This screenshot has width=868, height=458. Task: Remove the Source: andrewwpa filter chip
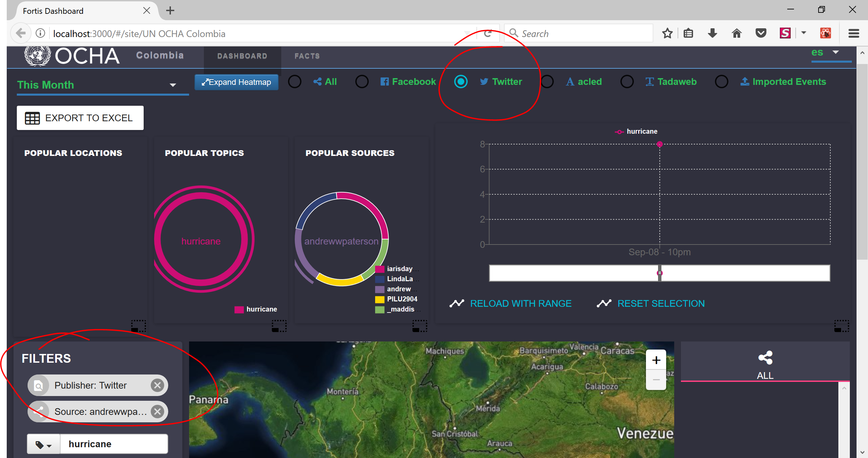tap(157, 412)
